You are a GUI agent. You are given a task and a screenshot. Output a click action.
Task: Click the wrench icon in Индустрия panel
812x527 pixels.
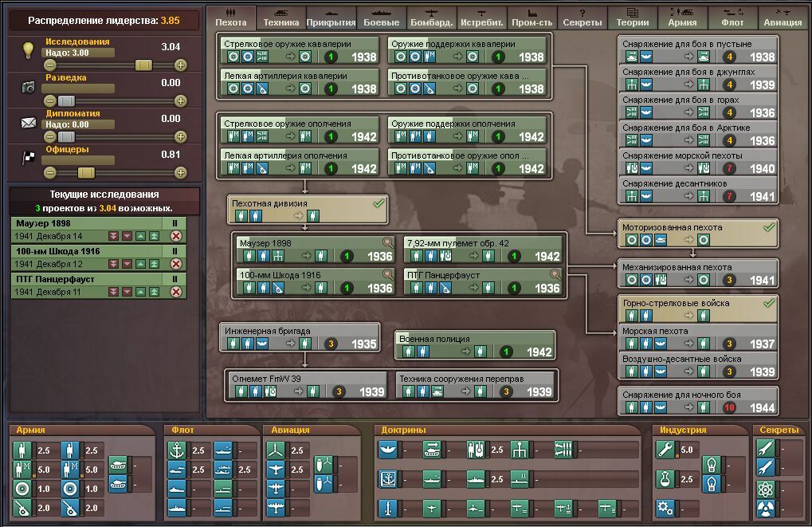[665, 450]
